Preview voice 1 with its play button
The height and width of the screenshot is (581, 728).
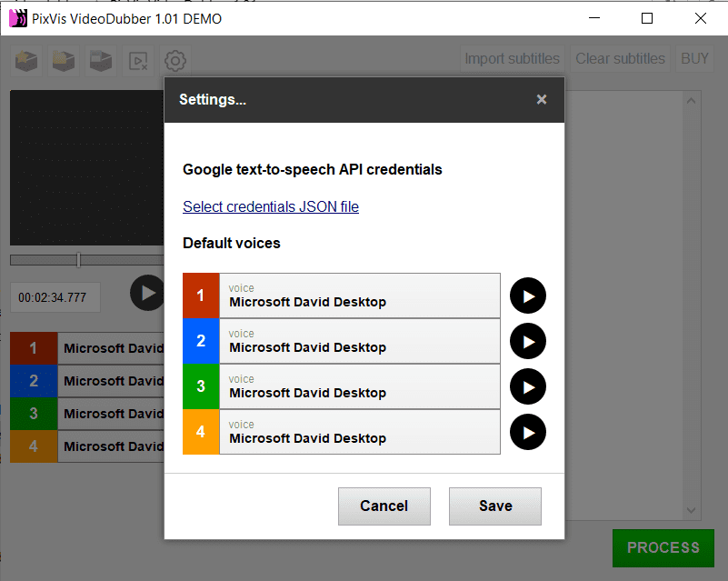pos(528,296)
